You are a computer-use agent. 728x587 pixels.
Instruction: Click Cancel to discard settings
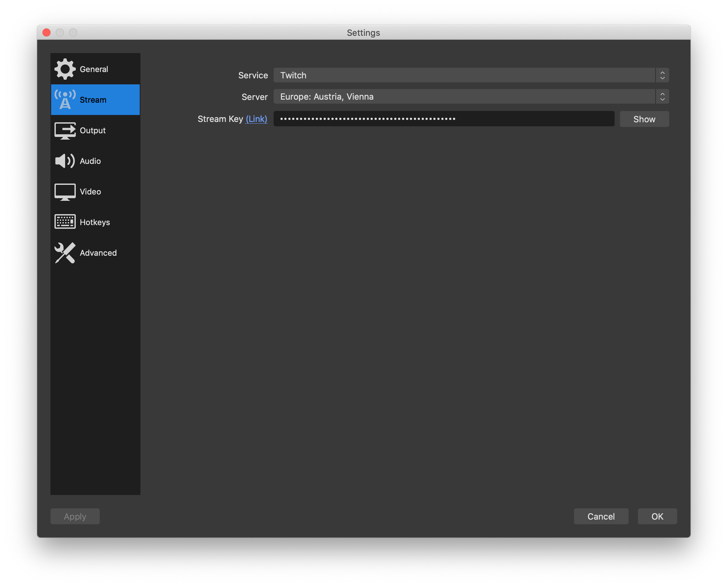[601, 516]
